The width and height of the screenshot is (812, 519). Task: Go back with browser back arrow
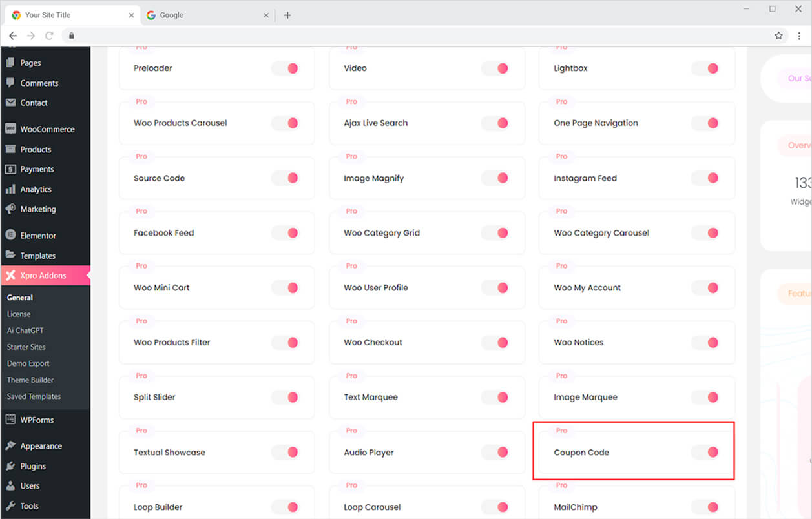point(13,36)
